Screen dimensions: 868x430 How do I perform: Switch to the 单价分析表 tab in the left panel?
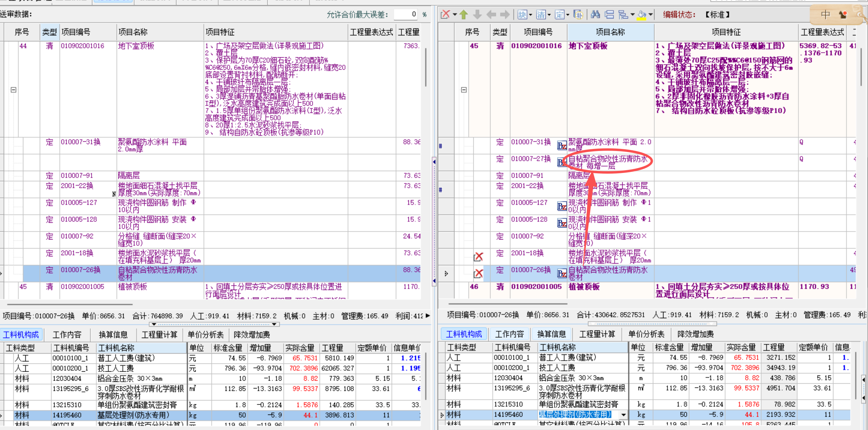click(x=205, y=334)
